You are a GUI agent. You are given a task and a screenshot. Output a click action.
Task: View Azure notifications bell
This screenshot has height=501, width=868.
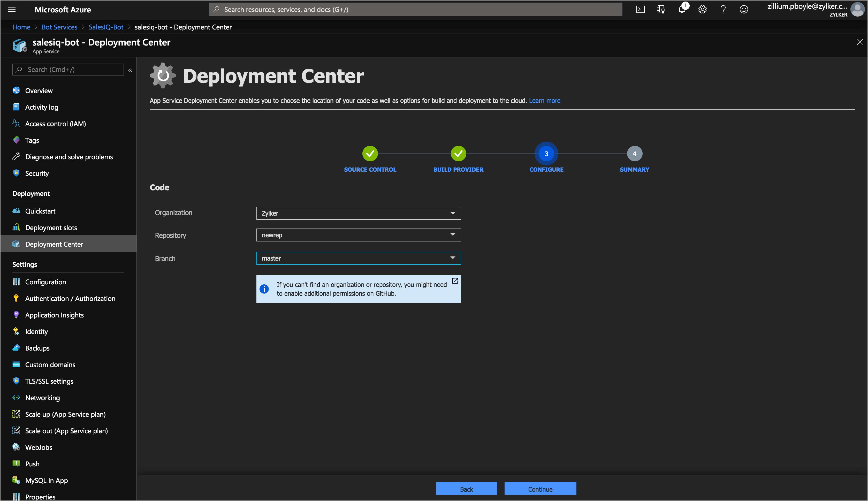point(682,9)
